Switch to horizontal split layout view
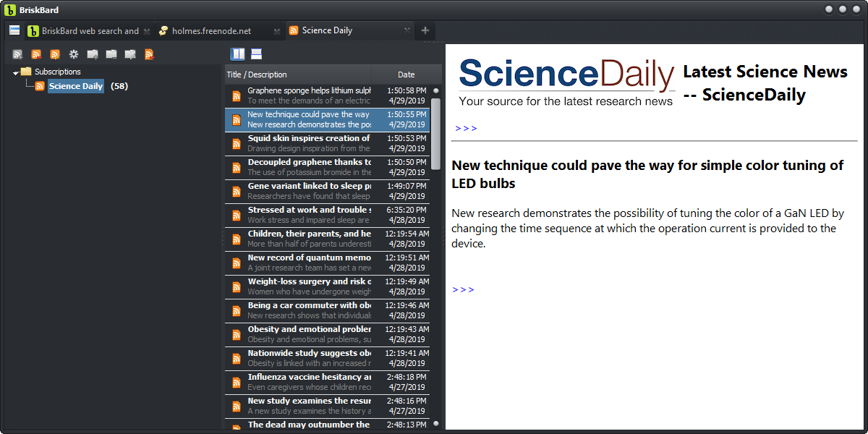Viewport: 868px width, 434px height. point(256,54)
